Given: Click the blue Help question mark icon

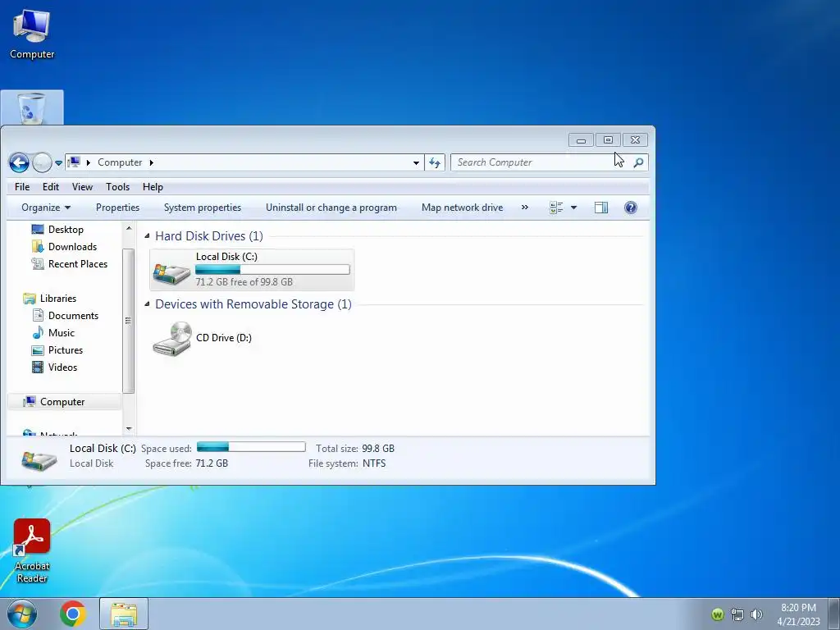Looking at the screenshot, I should pyautogui.click(x=631, y=208).
